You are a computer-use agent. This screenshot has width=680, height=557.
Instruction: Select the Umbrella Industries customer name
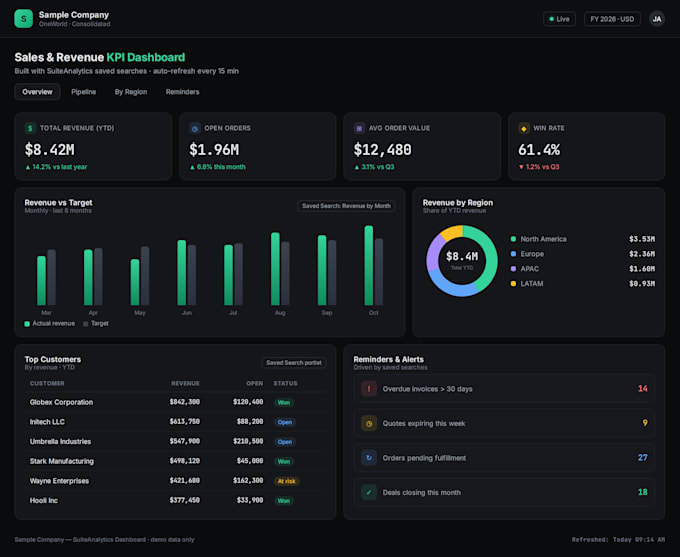(60, 442)
